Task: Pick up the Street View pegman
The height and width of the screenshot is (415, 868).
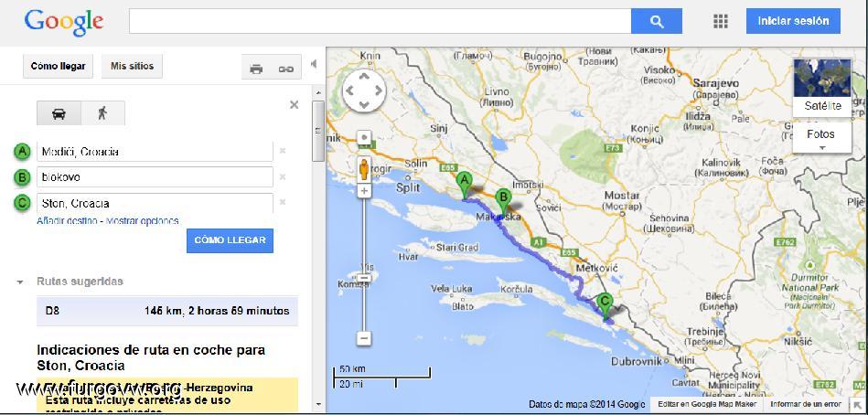Action: point(364,169)
